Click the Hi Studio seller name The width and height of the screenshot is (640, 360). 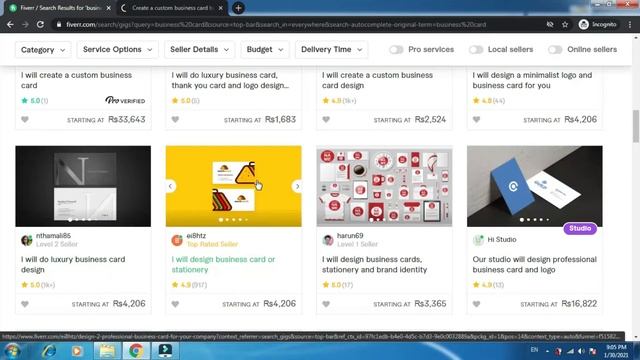(502, 240)
